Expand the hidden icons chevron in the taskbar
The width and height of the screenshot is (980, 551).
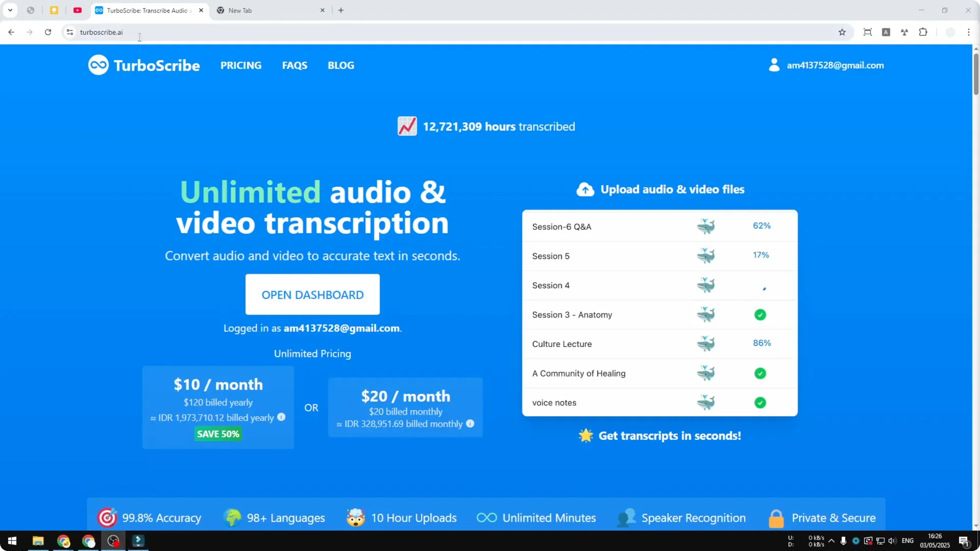[x=832, y=541]
